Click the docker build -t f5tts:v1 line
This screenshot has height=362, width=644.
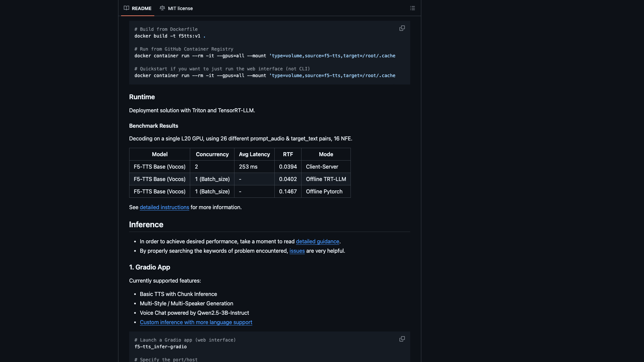(x=170, y=36)
